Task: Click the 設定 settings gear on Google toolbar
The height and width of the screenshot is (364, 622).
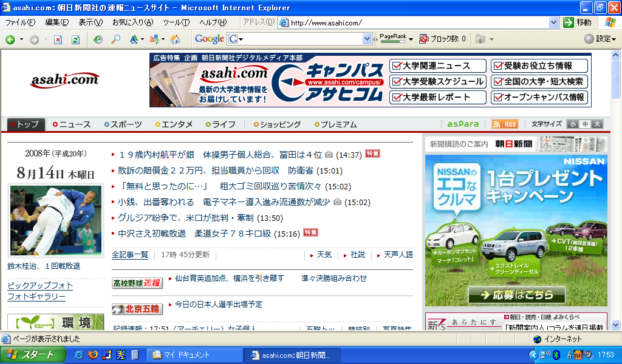Action: pos(589,39)
